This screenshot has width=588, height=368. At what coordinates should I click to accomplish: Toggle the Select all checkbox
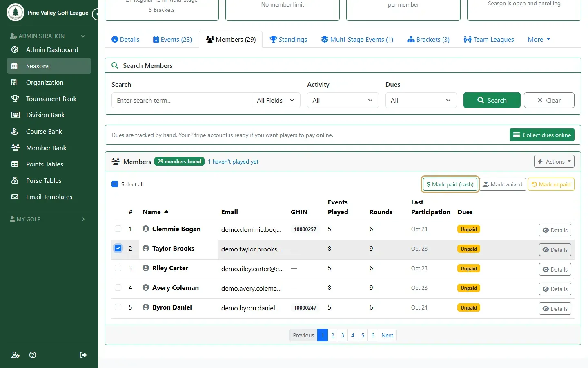click(x=115, y=184)
